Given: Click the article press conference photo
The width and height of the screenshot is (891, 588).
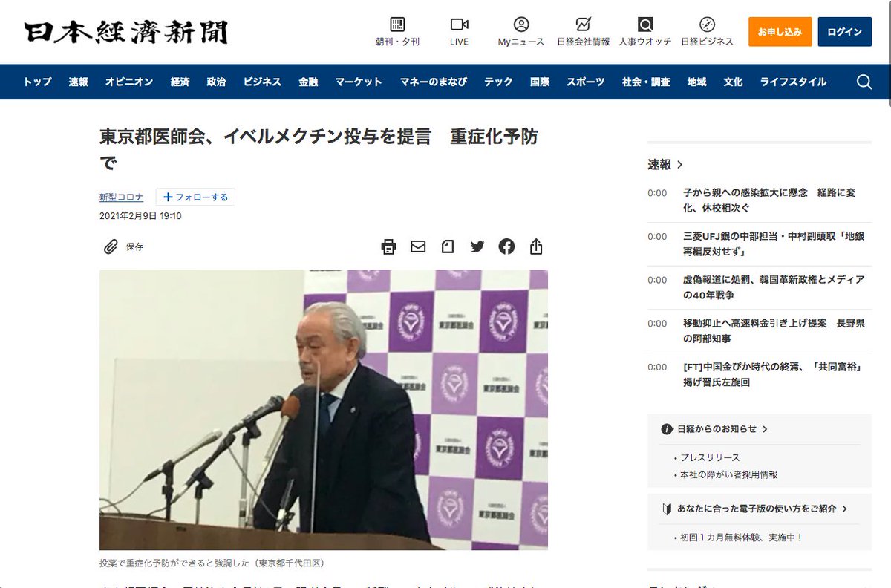Looking at the screenshot, I should [324, 410].
